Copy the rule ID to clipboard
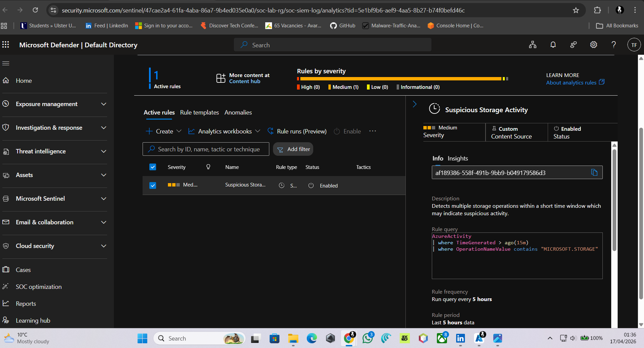Screen dimensions: 644x348 (594, 173)
